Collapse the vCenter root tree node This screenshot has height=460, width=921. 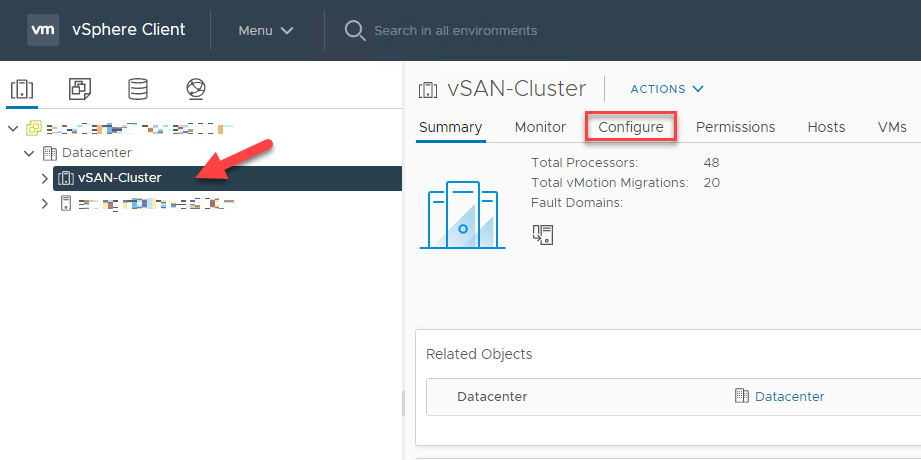pyautogui.click(x=13, y=129)
